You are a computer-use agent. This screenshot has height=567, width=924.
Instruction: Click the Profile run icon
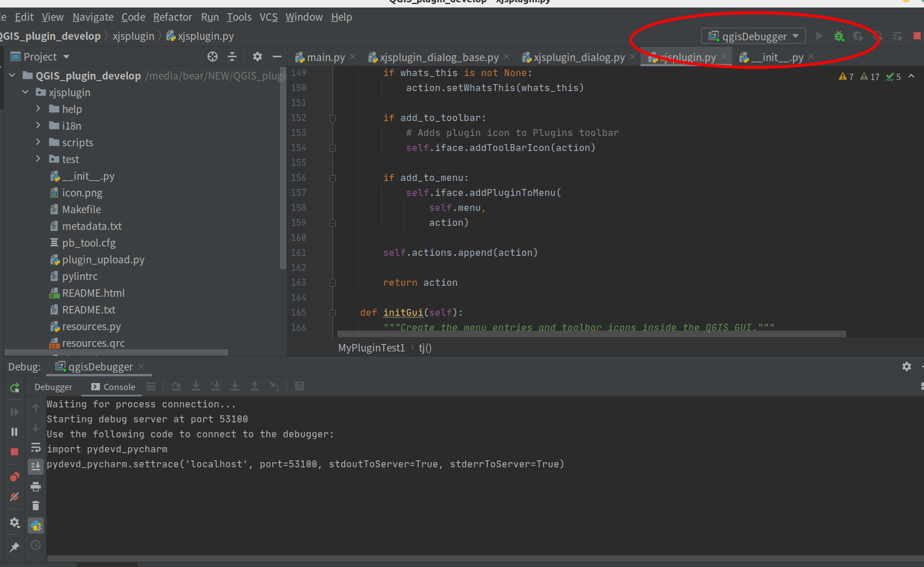(x=877, y=36)
